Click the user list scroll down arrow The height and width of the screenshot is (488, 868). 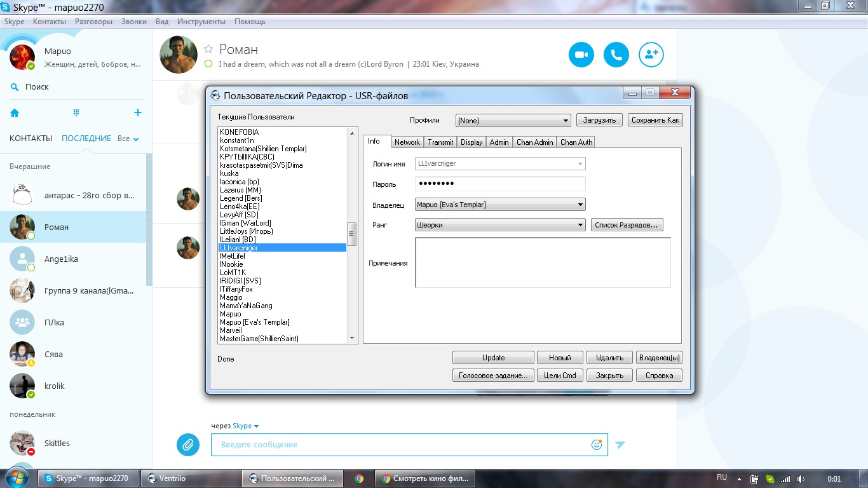coord(352,339)
